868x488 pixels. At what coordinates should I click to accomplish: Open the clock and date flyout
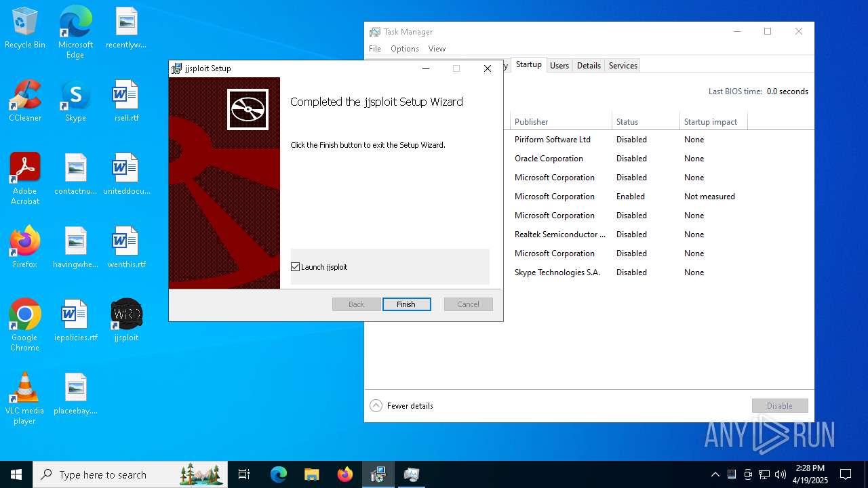point(810,474)
